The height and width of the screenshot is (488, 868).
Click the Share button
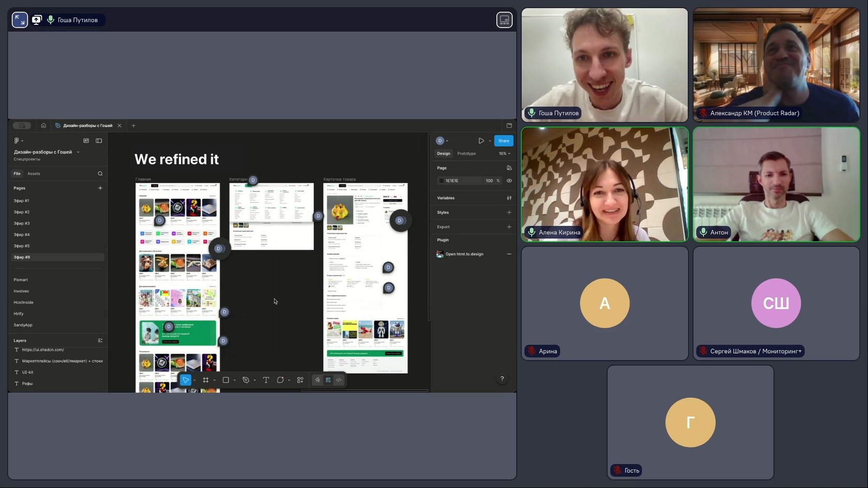[503, 140]
